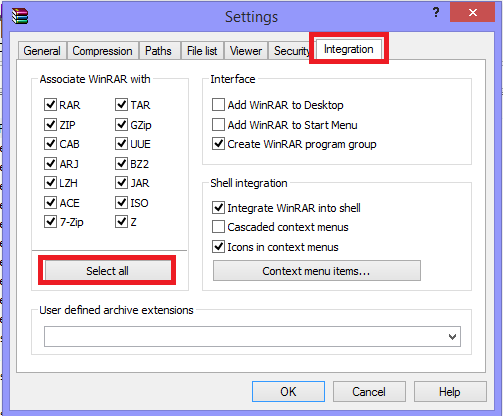
Task: Enable Cascaded context menus option
Action: click(x=218, y=227)
